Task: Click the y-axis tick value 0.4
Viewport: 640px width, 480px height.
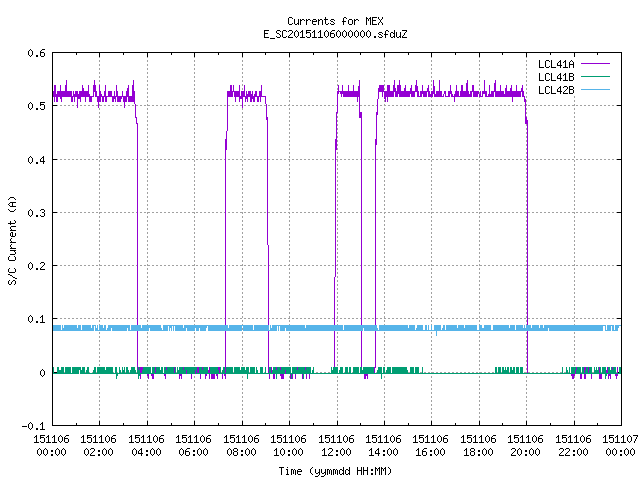Action: tap(36, 160)
